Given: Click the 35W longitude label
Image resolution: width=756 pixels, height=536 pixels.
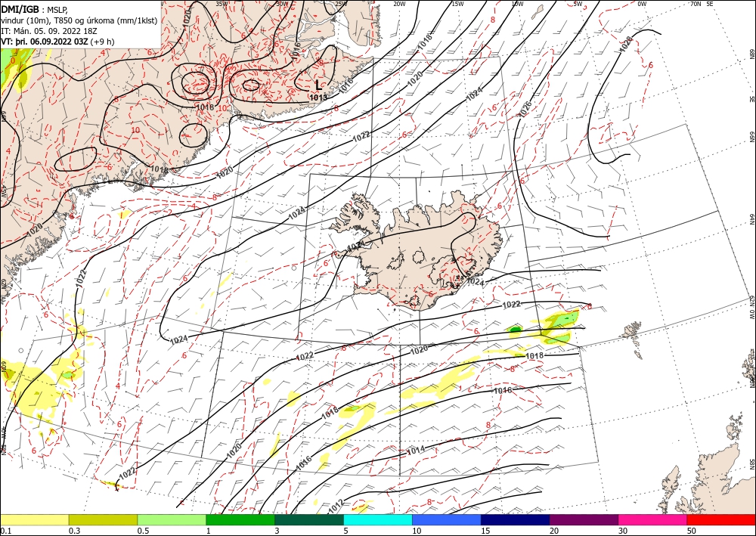Looking at the screenshot, I should pyautogui.click(x=222, y=4).
